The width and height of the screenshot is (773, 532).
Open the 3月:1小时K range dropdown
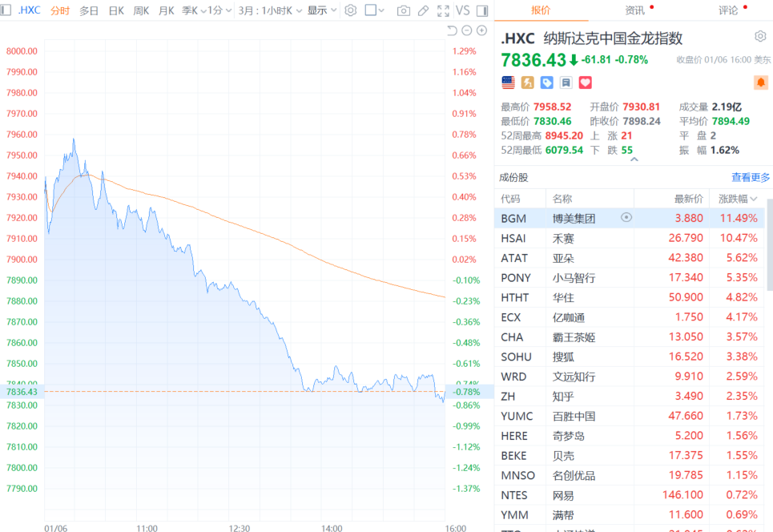click(x=270, y=10)
